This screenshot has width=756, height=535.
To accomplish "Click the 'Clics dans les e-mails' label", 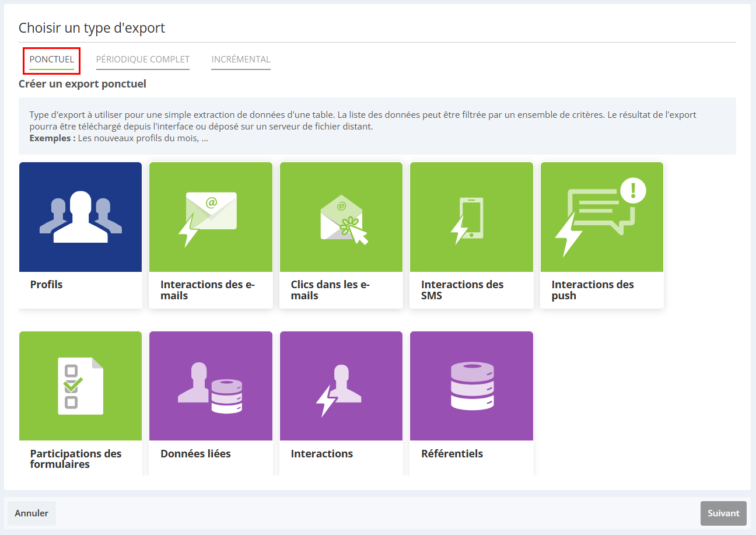I will [331, 290].
